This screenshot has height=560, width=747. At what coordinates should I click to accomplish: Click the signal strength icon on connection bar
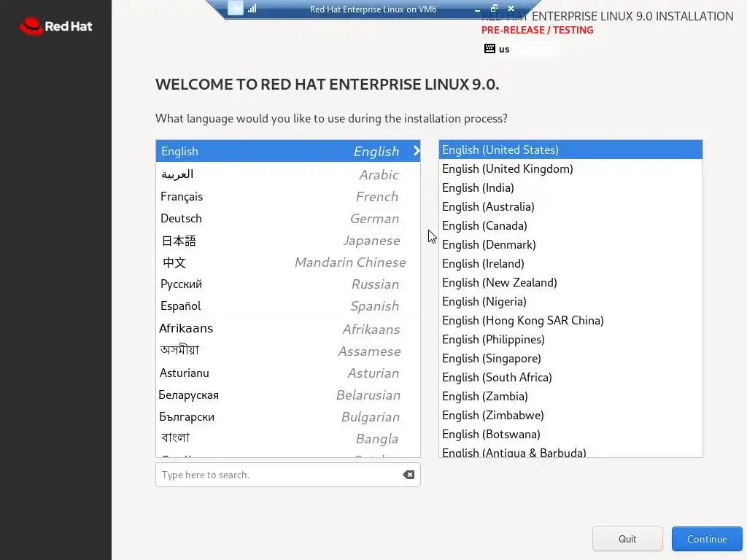(x=252, y=8)
